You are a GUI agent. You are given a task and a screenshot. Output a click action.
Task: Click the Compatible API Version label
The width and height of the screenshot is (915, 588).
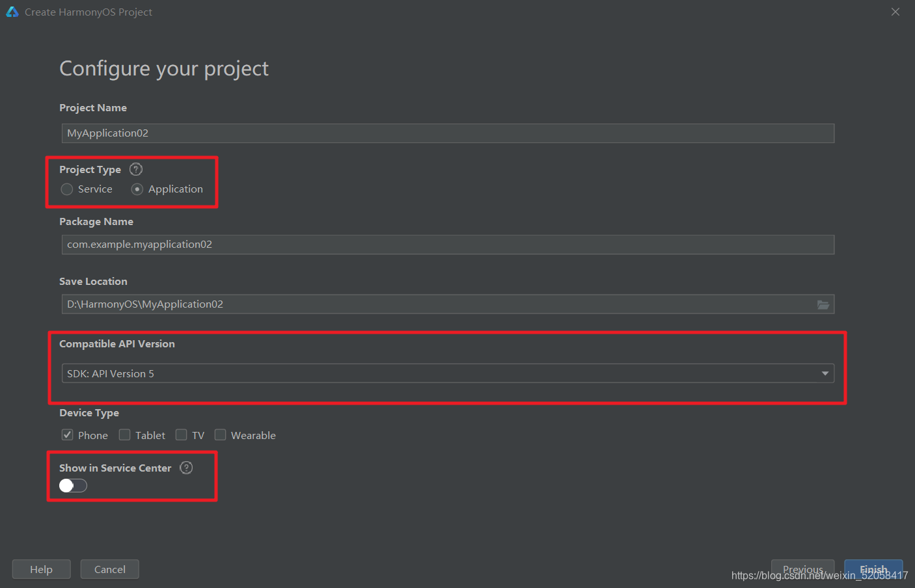point(117,344)
